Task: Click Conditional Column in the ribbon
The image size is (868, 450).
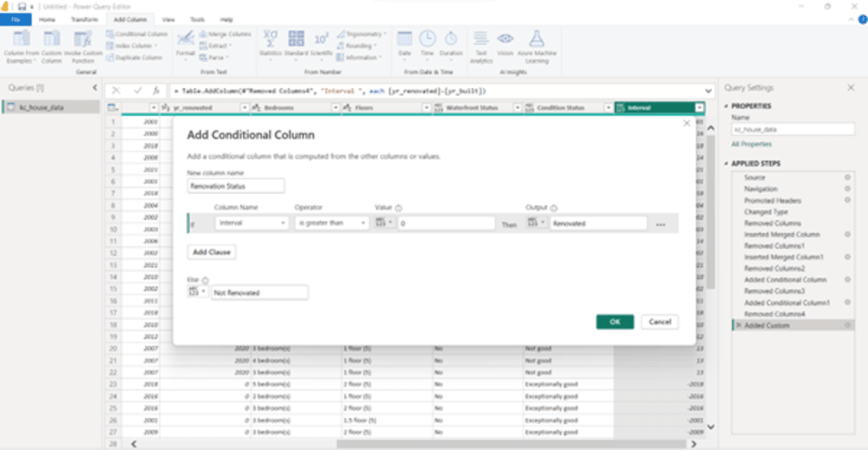Action: [x=137, y=34]
